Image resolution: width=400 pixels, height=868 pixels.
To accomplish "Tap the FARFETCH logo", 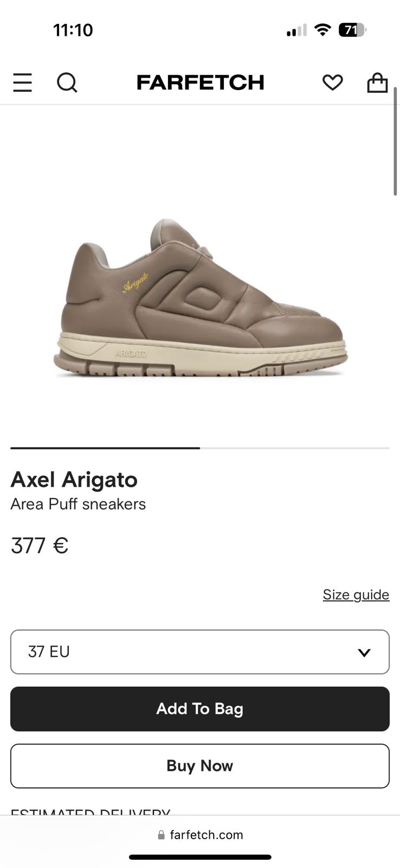I will 200,82.
